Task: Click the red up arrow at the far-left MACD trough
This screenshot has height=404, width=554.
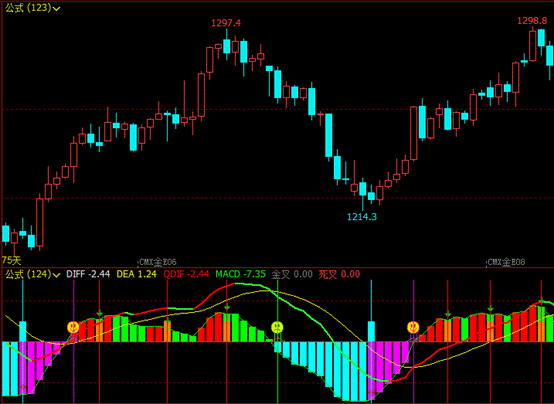Action: click(x=23, y=389)
